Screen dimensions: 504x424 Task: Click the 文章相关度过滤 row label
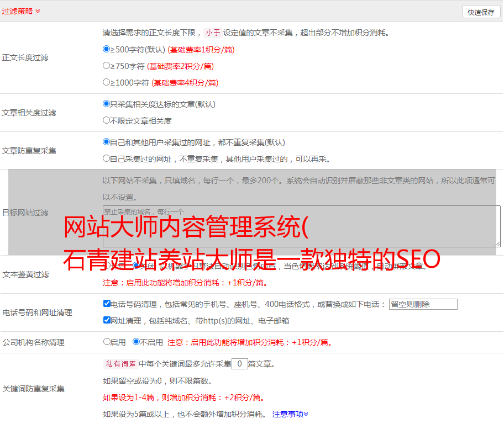(29, 113)
